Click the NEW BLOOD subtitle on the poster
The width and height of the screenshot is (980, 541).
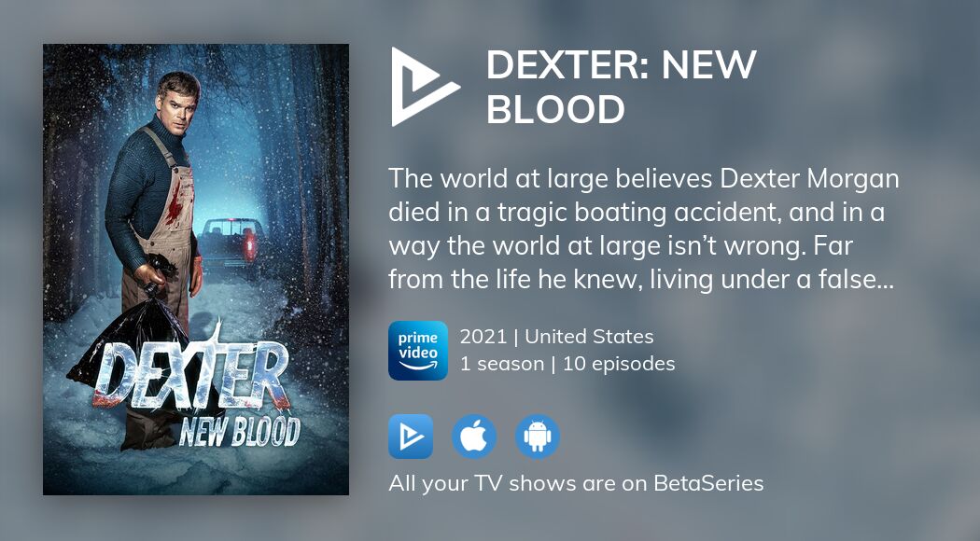[240, 432]
